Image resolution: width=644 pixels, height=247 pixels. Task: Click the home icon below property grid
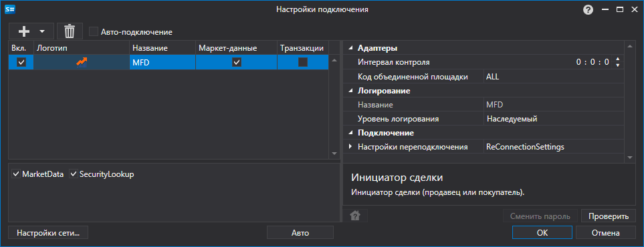(x=355, y=216)
